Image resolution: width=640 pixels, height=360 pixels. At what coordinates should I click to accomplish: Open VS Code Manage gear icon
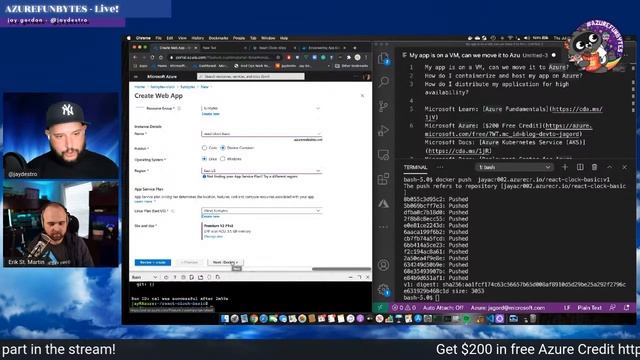point(383,290)
